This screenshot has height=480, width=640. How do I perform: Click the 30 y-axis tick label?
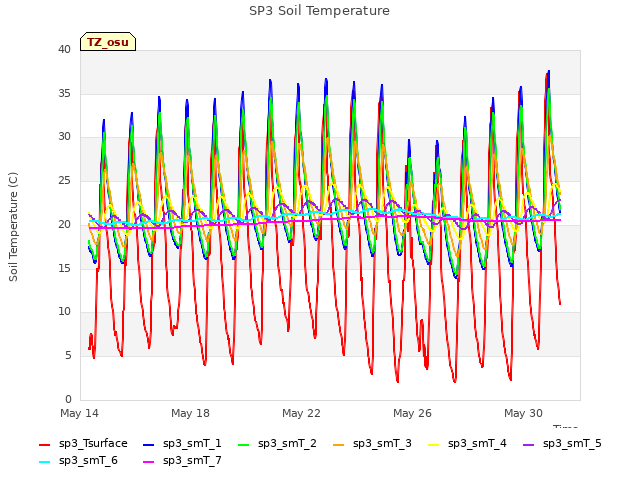coord(64,137)
